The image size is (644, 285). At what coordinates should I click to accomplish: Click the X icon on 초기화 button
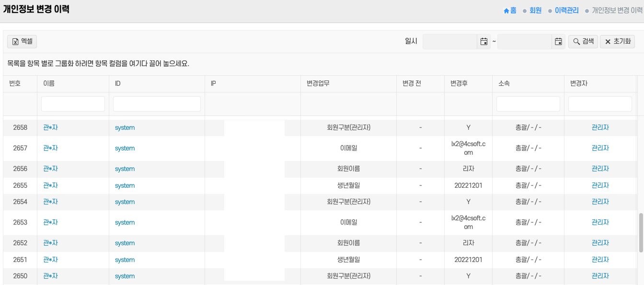608,41
